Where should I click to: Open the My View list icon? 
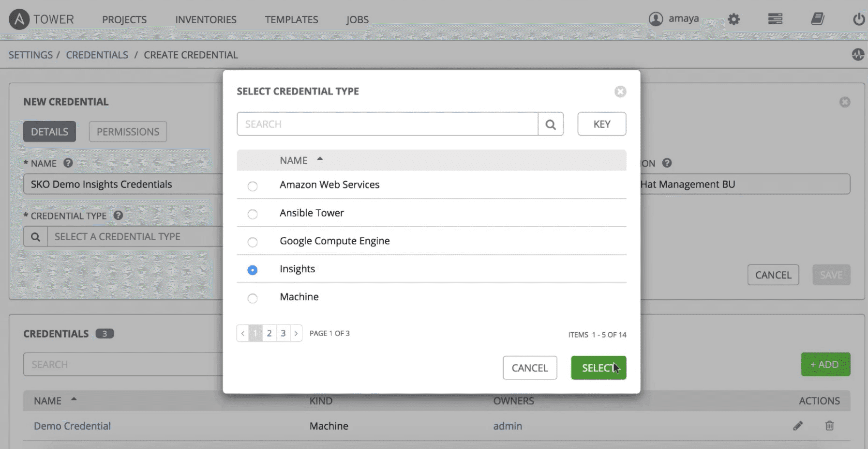[x=775, y=19]
